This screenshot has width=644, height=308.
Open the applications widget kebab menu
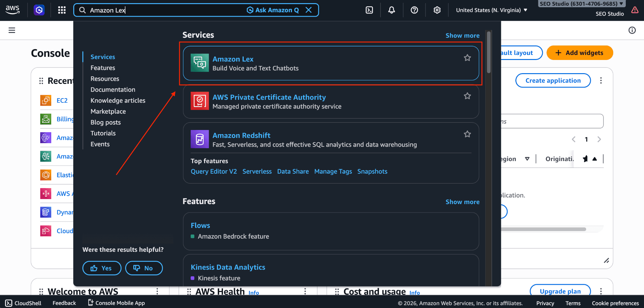[x=601, y=81]
